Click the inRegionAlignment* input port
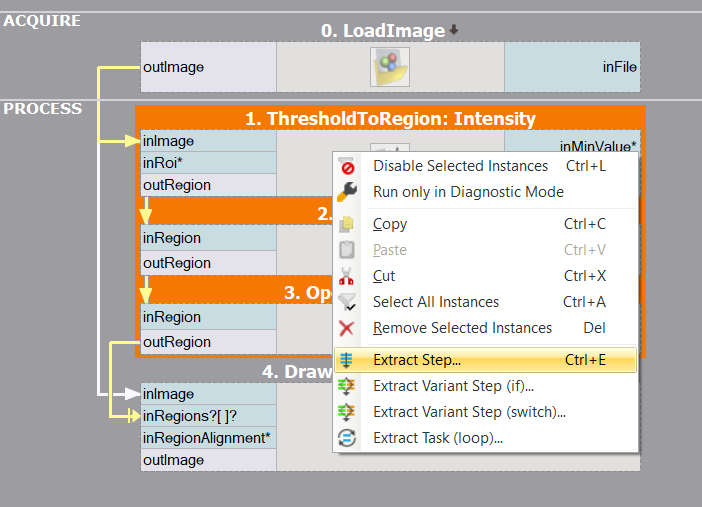702x507 pixels. click(208, 438)
